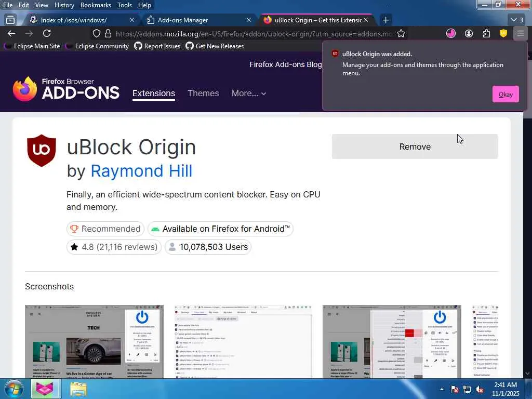532x399 pixels.
Task: Open the View menu
Action: [42, 5]
